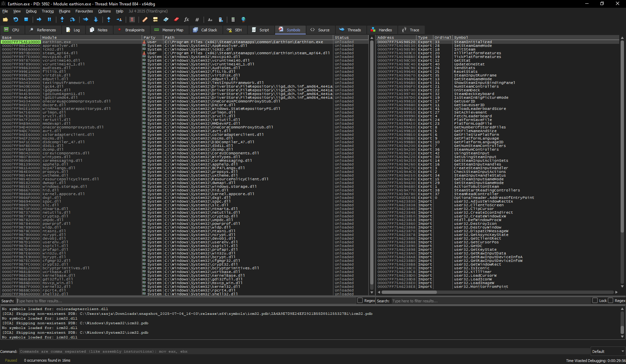
Task: Click Time Wasted Debugging status text
Action: tap(596, 361)
